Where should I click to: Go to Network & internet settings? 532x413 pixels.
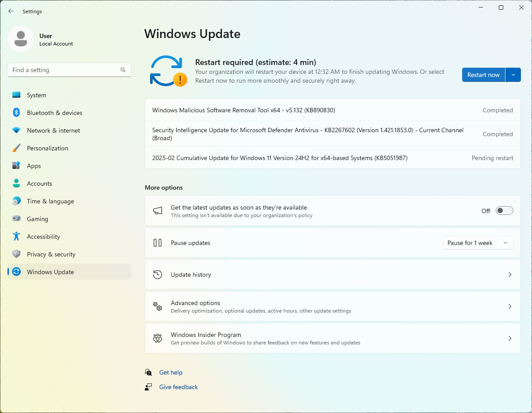click(69, 130)
